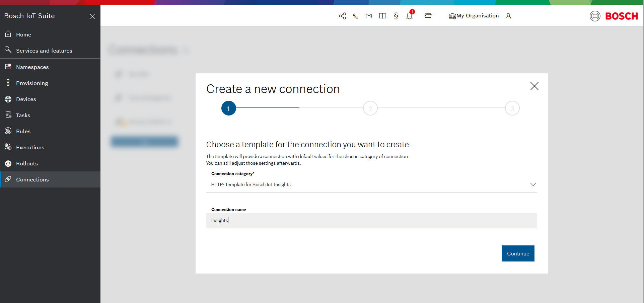The width and height of the screenshot is (644, 303).
Task: Click wizard step 1 circle
Action: [x=229, y=108]
